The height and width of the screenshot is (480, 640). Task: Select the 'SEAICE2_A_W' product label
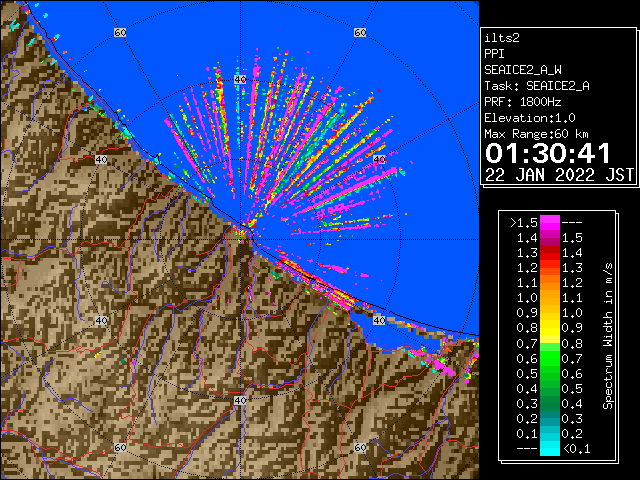click(x=523, y=70)
